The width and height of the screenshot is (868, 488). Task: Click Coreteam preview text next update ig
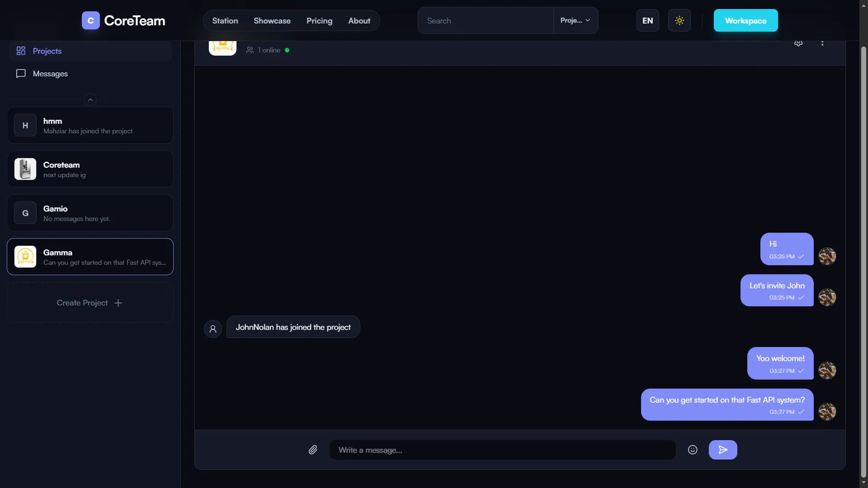point(64,175)
